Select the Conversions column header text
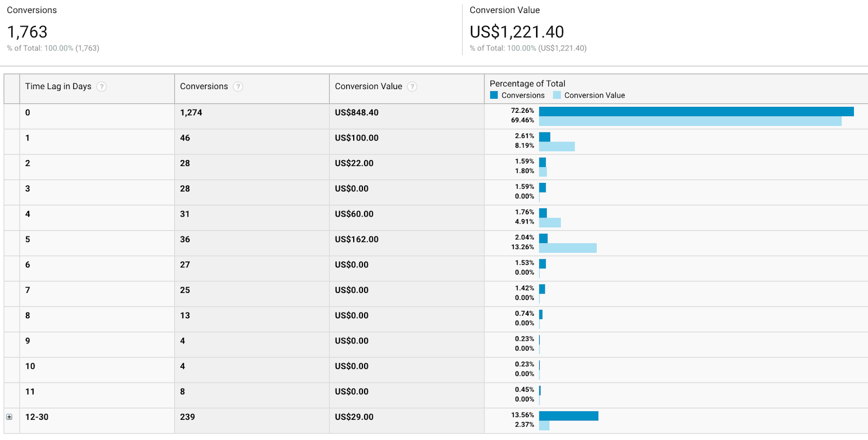Viewport: 868px width, 440px height. coord(204,86)
